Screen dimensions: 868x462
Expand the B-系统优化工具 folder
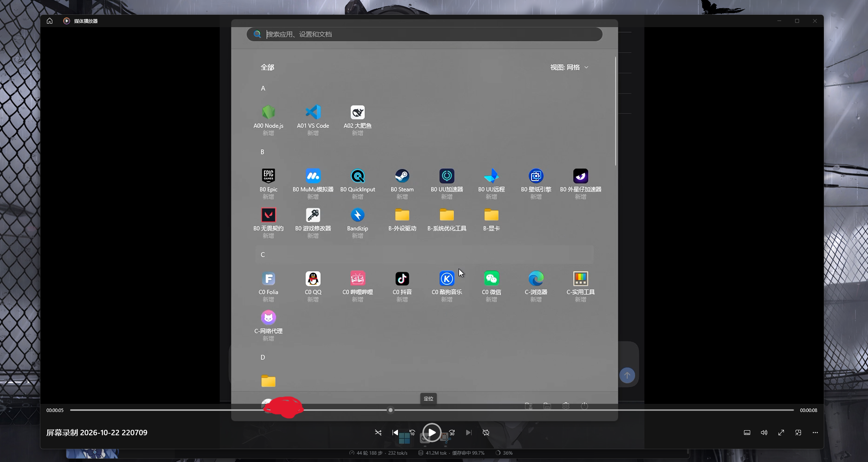[447, 215]
